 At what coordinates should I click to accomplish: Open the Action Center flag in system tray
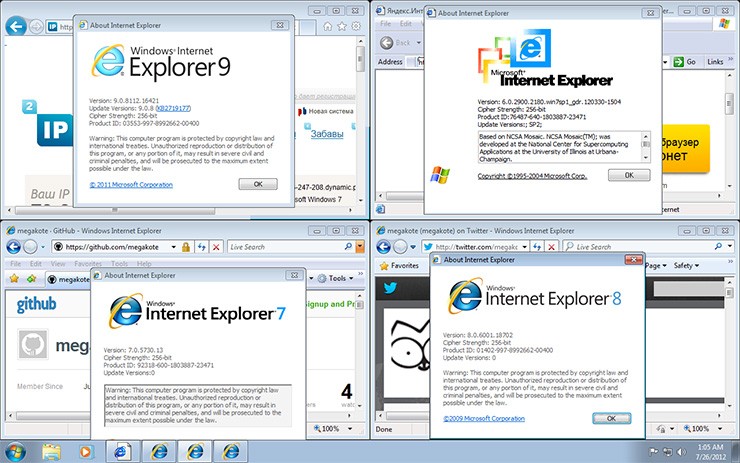[x=654, y=452]
